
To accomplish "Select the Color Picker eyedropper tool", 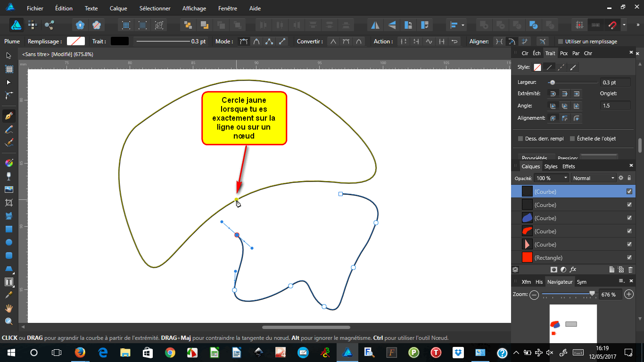I will tap(8, 295).
